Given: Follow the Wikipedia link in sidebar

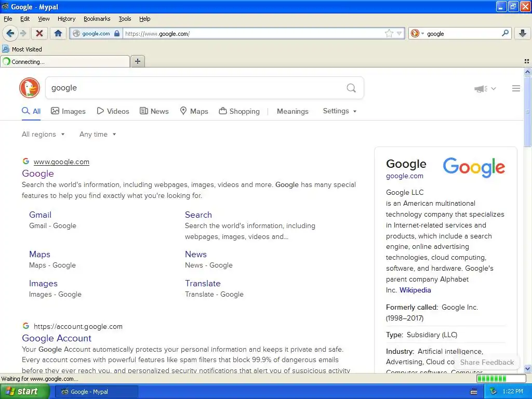Looking at the screenshot, I should (415, 290).
